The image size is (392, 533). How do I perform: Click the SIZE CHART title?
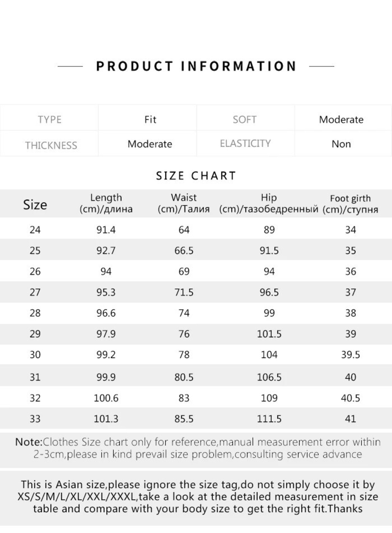(x=196, y=176)
